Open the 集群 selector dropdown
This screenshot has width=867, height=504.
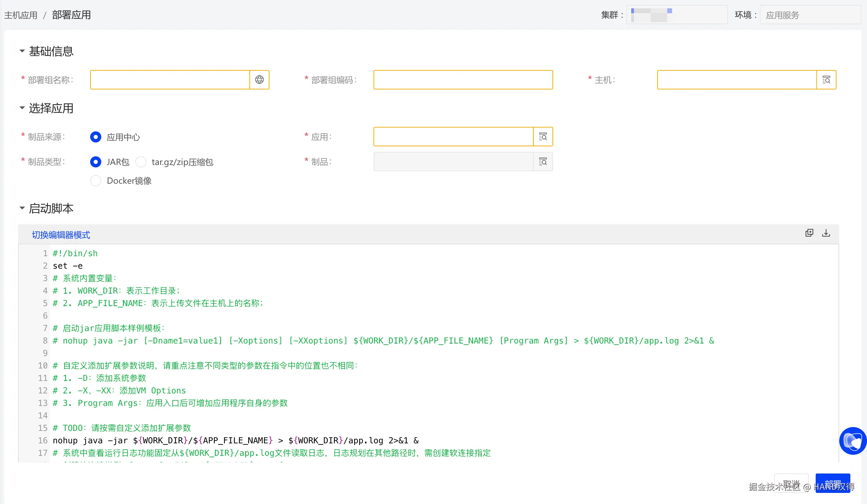677,15
